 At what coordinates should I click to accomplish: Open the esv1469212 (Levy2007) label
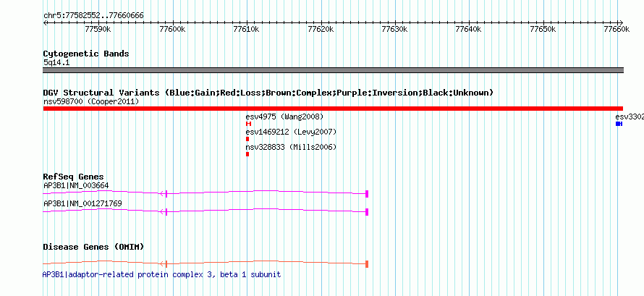291,132
